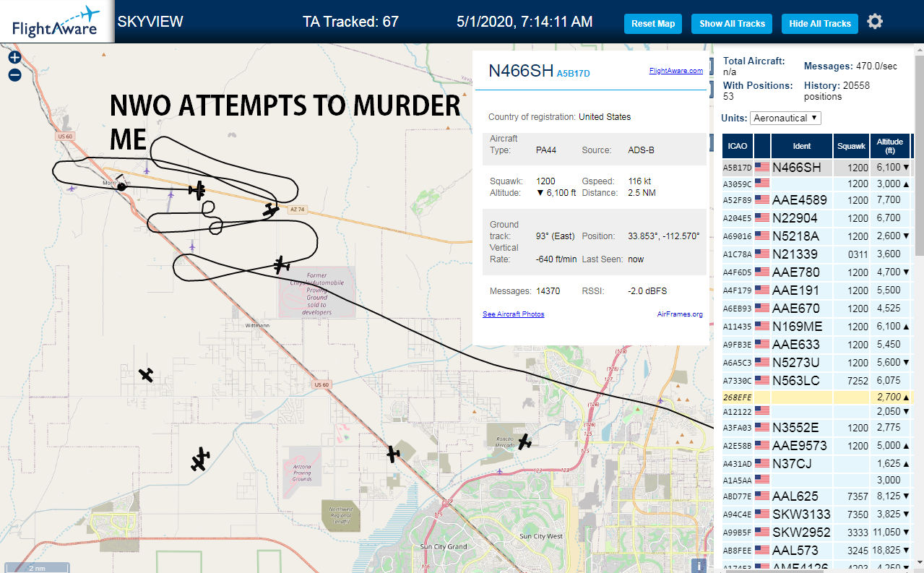The width and height of the screenshot is (924, 573).
Task: Select the N563LC row
Action: point(817,381)
